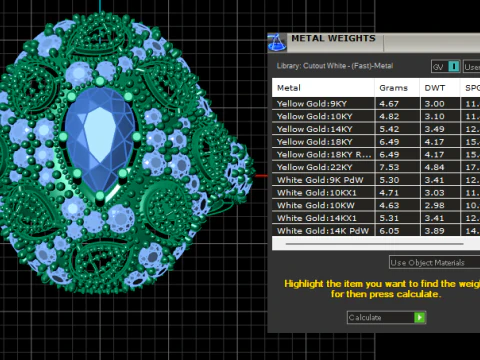Select the Yellow Gold:18KY row
Image resolution: width=480 pixels, height=360 pixels.
376,142
